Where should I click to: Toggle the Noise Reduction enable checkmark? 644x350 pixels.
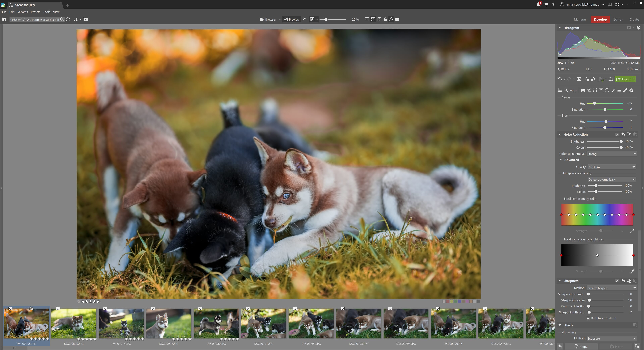pos(617,135)
